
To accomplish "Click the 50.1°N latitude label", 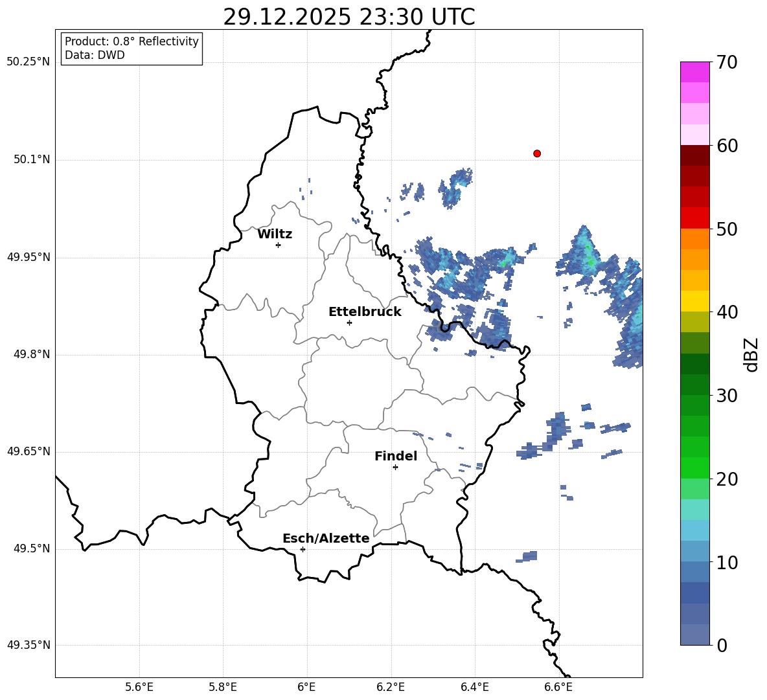I will coord(32,159).
